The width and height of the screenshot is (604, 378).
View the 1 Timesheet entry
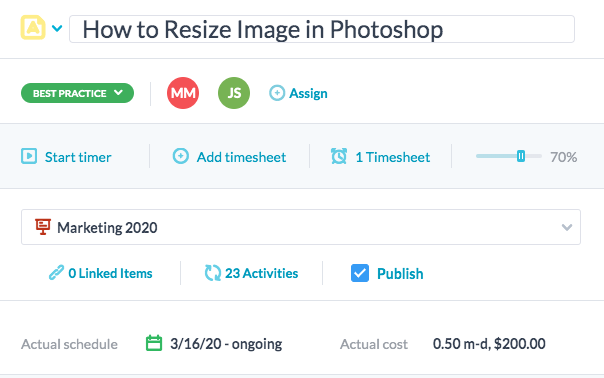(393, 157)
